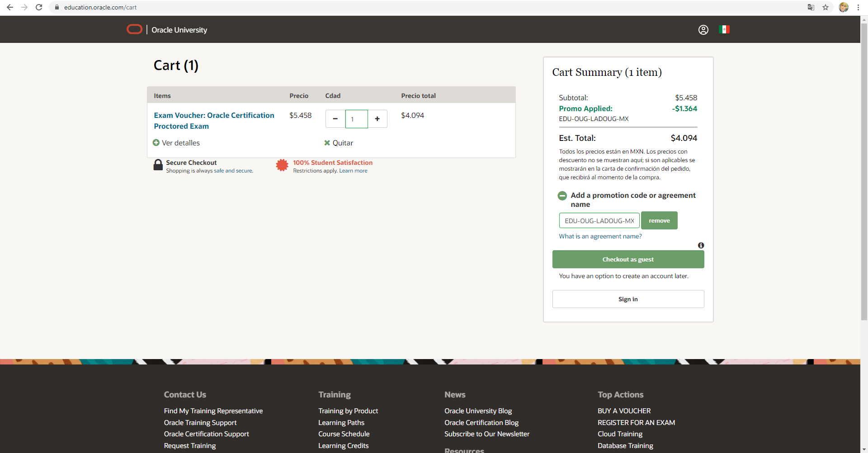Image resolution: width=868 pixels, height=453 pixels.
Task: Click REGISTER FOR AN EXAM link
Action: pyautogui.click(x=637, y=423)
